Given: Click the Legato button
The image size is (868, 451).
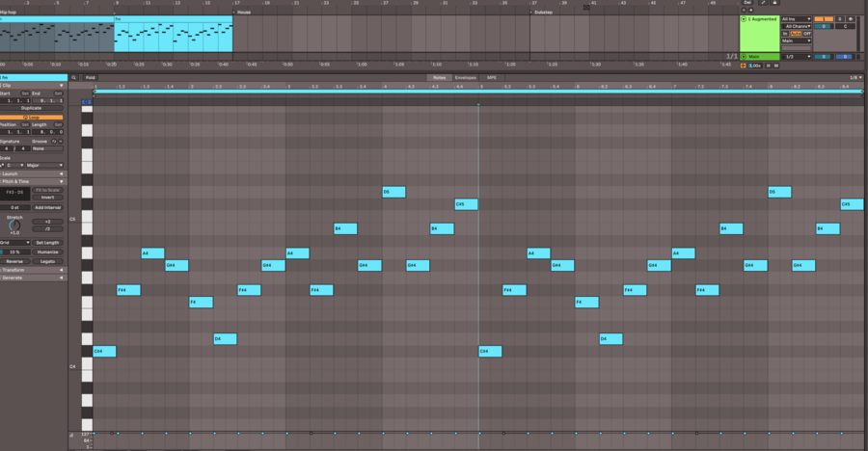Looking at the screenshot, I should [47, 262].
